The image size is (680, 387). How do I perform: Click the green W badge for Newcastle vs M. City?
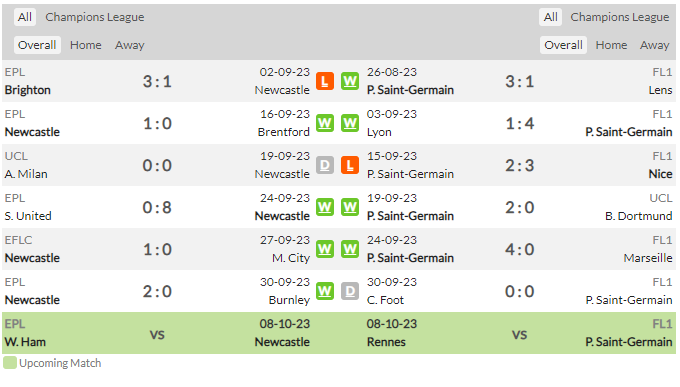pyautogui.click(x=325, y=249)
